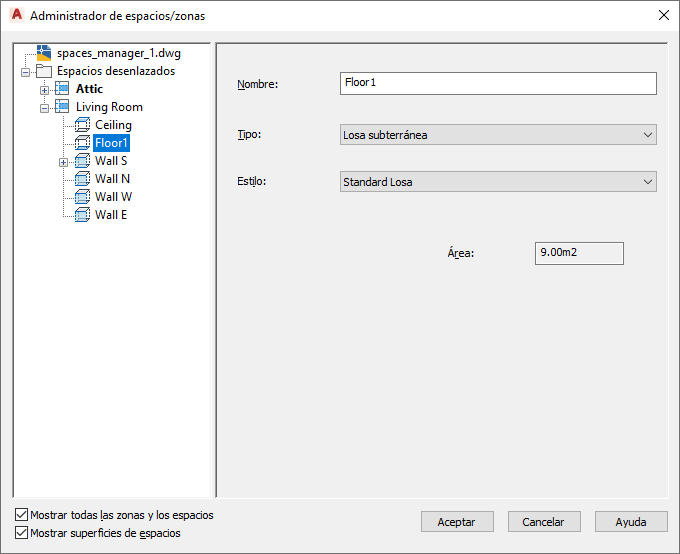Click the Ceiling surface icon
The image size is (680, 554).
tap(82, 125)
